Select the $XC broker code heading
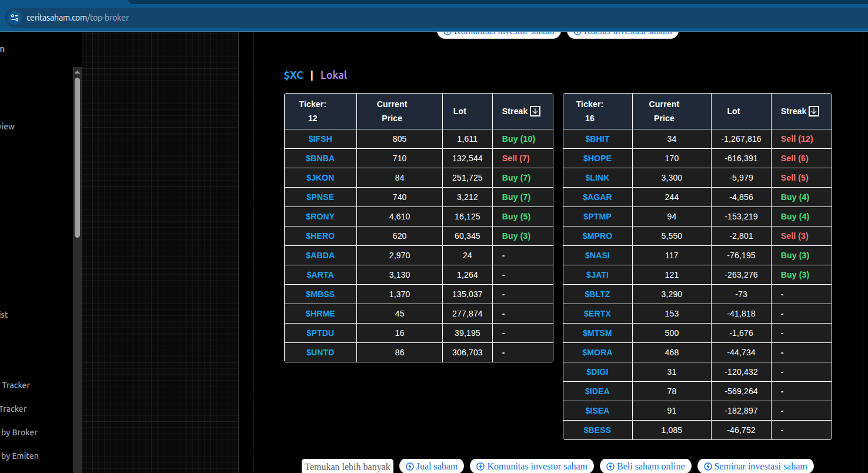Screen dimensions: 868x473 coord(293,75)
